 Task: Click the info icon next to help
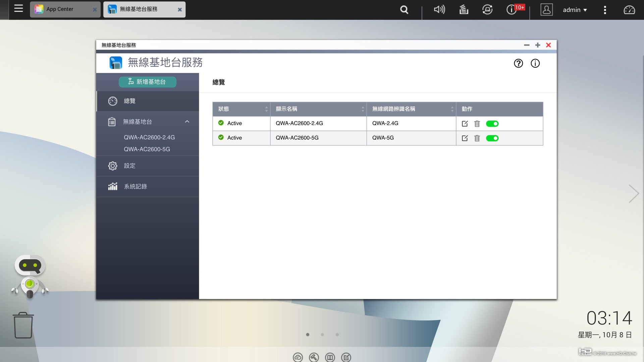536,63
